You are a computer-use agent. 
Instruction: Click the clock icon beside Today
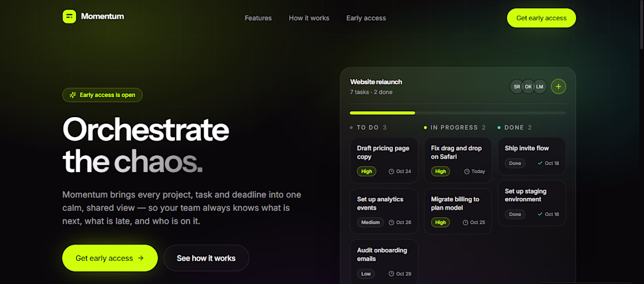(467, 172)
